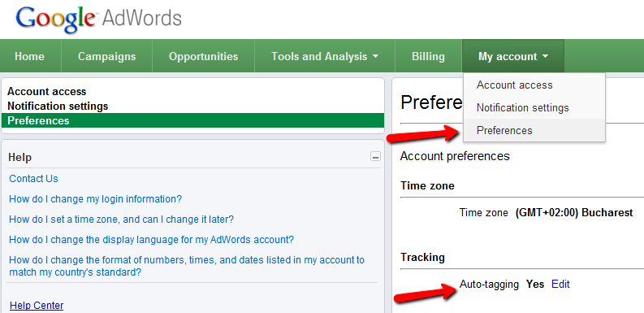The height and width of the screenshot is (313, 644).
Task: Open the Contact Us help link
Action: click(x=33, y=179)
